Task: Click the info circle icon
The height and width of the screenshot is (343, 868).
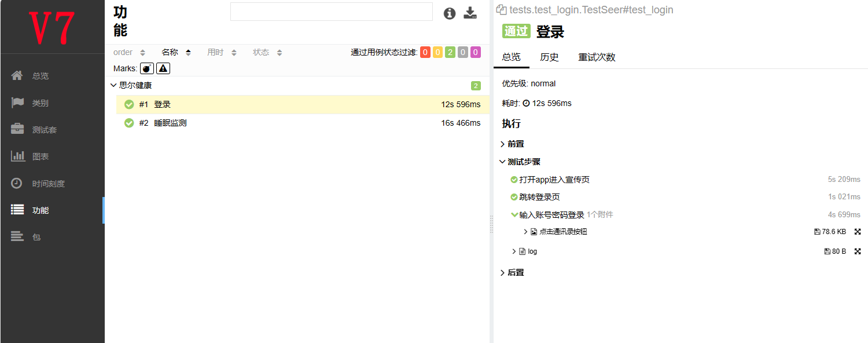Action: coord(450,13)
